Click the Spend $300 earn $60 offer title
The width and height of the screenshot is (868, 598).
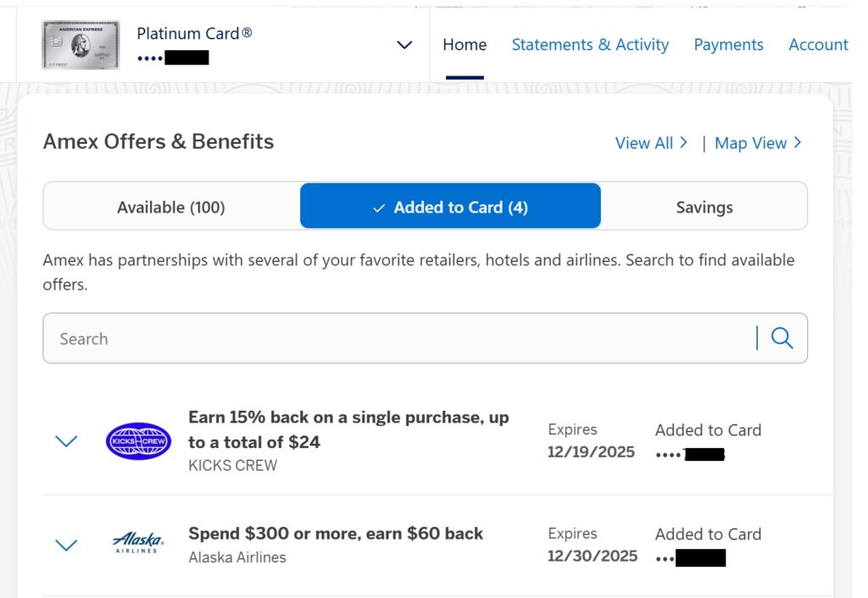pyautogui.click(x=336, y=534)
